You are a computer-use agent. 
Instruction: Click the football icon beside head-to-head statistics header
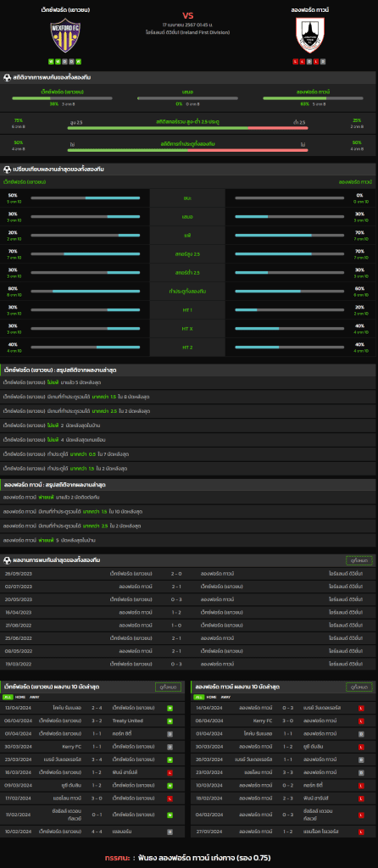[x=7, y=77]
